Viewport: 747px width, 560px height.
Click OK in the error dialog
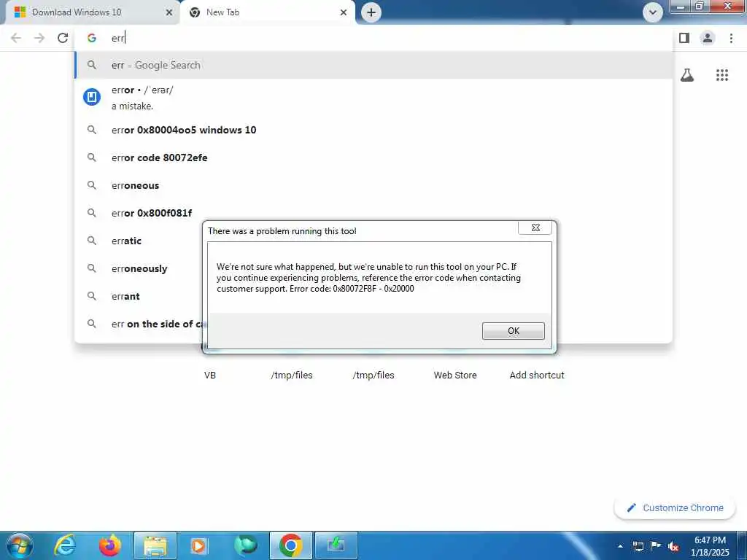click(x=513, y=331)
